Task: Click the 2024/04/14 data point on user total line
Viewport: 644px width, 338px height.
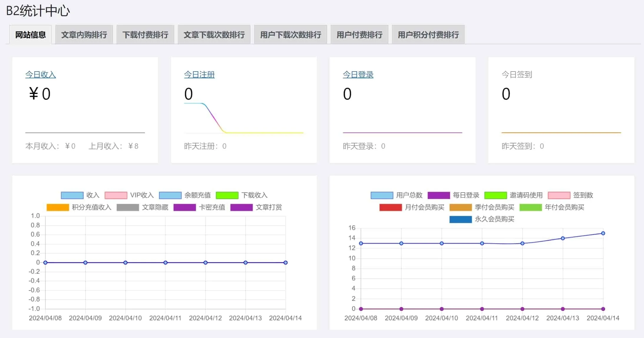Action: (x=603, y=233)
